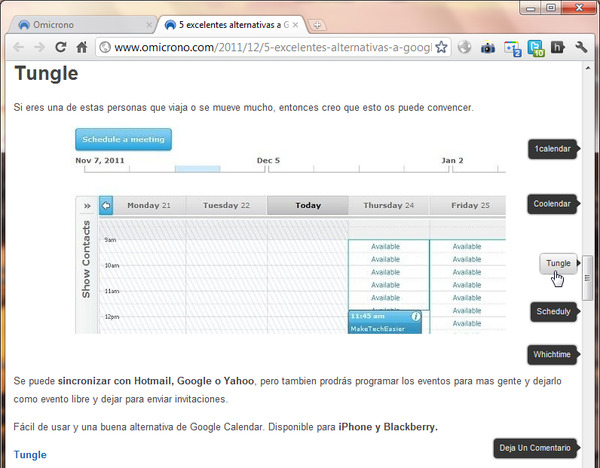This screenshot has height=468, width=600.
Task: Reload the current page
Action: pos(60,47)
